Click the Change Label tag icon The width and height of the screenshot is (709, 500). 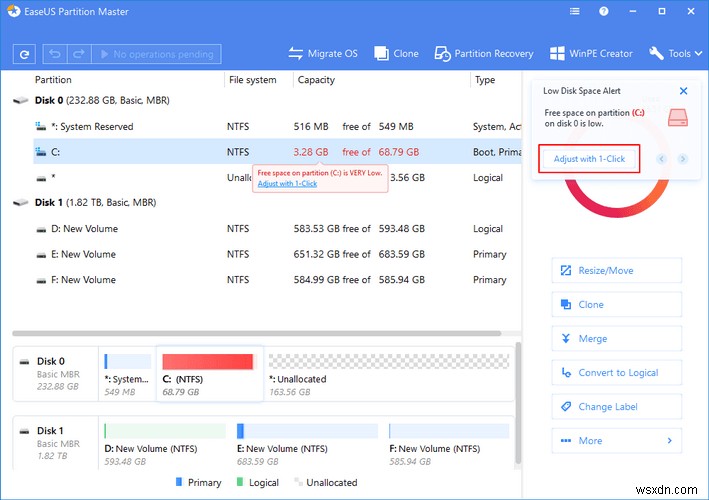pos(566,406)
